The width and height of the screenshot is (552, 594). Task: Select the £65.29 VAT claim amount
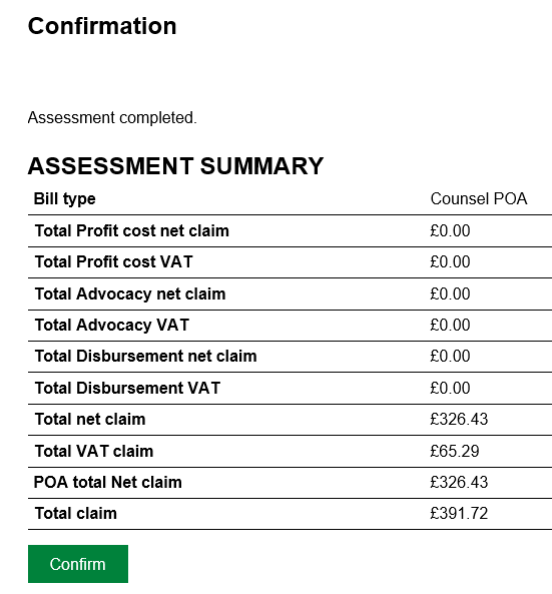click(455, 451)
